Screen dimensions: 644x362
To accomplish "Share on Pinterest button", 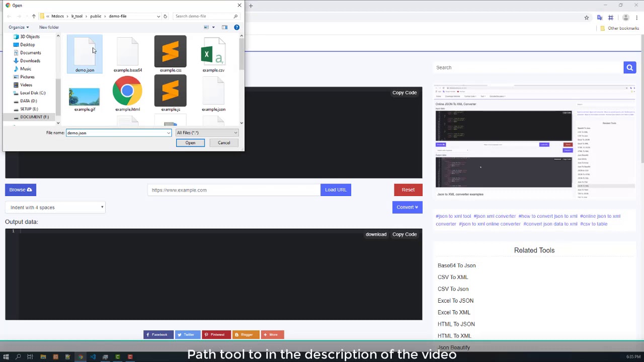I will click(216, 335).
